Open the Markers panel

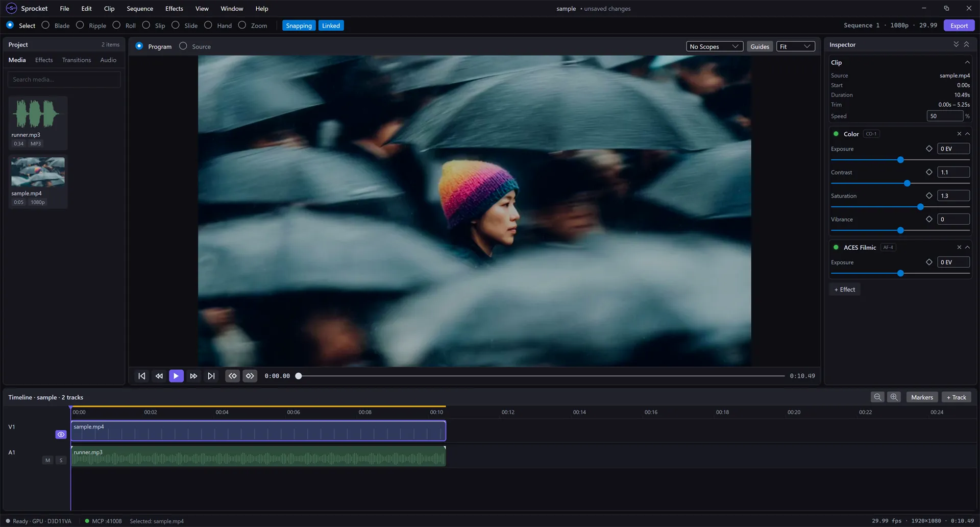click(x=922, y=397)
